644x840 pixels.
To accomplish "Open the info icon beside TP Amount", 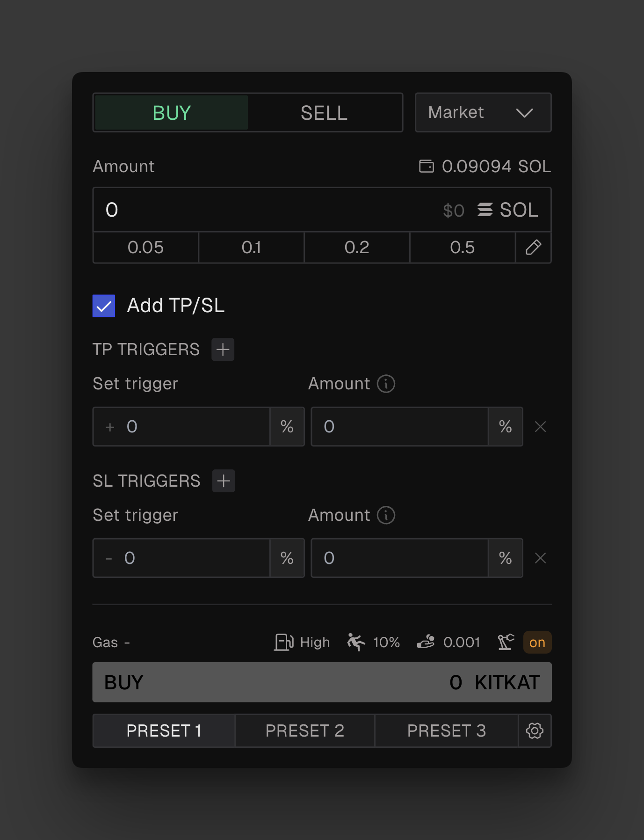I will pos(386,384).
